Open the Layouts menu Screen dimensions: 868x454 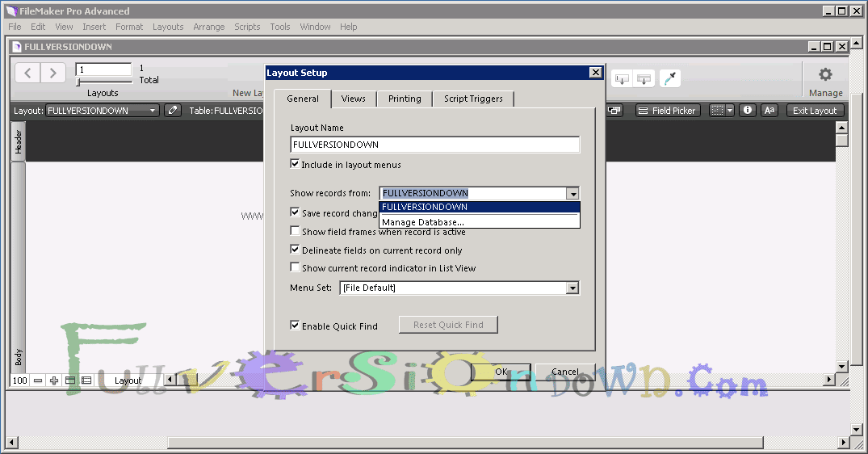[168, 27]
